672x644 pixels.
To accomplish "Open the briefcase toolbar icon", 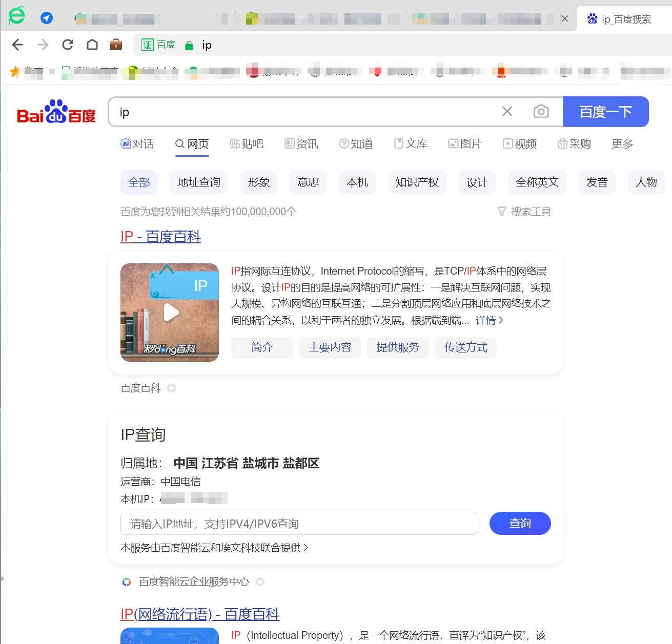I will [x=116, y=45].
